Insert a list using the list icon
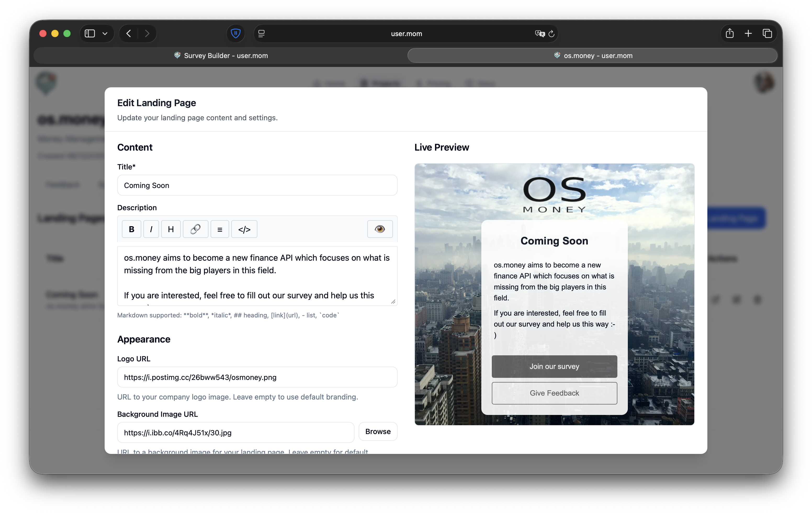The height and width of the screenshot is (513, 812). (x=219, y=229)
